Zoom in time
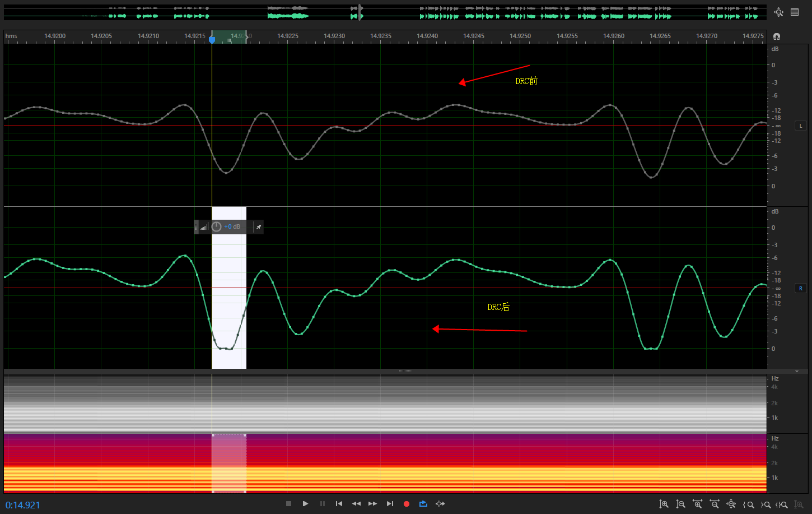 [x=697, y=504]
